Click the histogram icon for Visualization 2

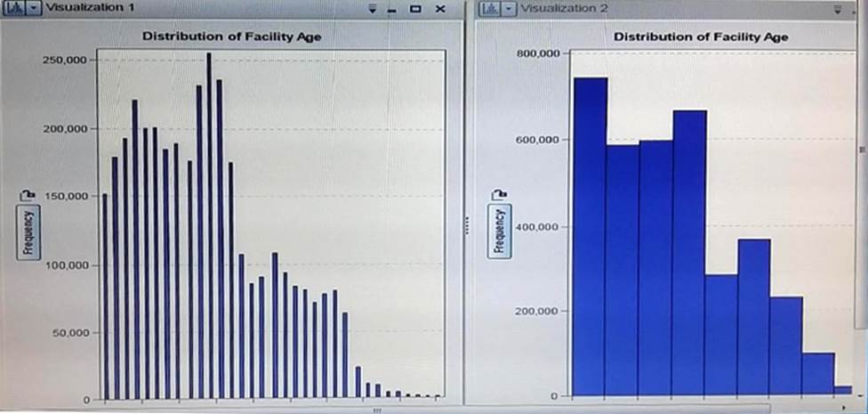(489, 8)
